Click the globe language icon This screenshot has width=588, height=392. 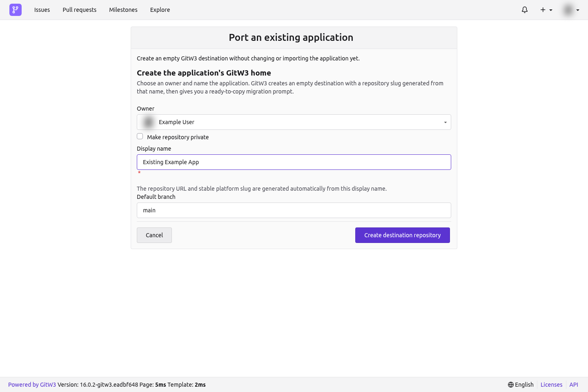pos(511,385)
